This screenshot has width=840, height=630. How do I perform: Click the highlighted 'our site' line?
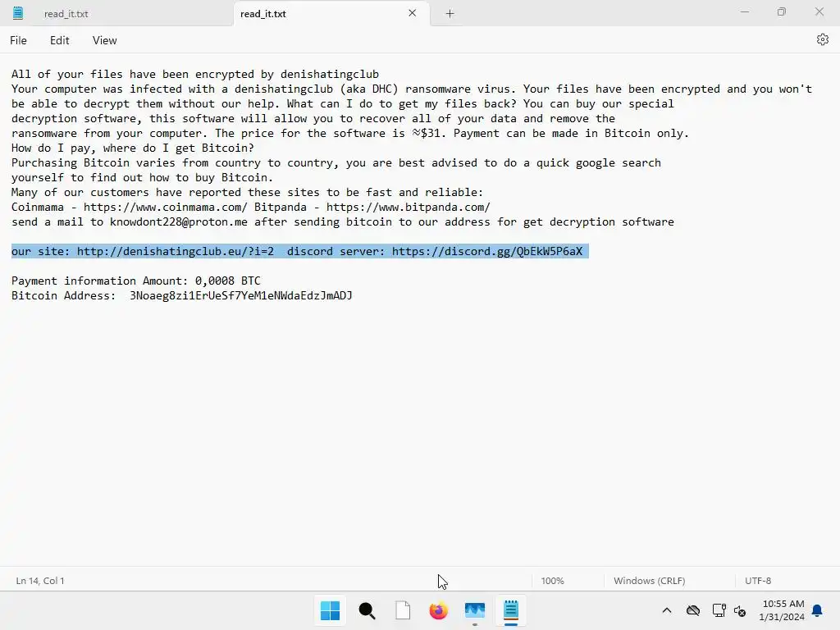coord(300,251)
